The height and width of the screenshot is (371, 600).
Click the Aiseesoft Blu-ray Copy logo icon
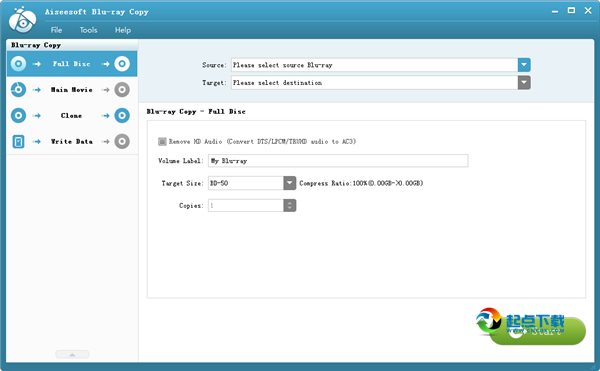tap(23, 20)
